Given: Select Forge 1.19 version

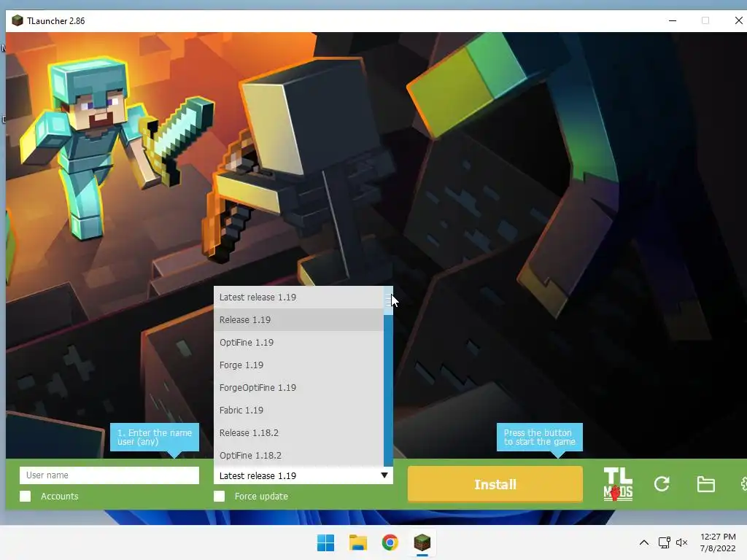Looking at the screenshot, I should click(x=298, y=365).
